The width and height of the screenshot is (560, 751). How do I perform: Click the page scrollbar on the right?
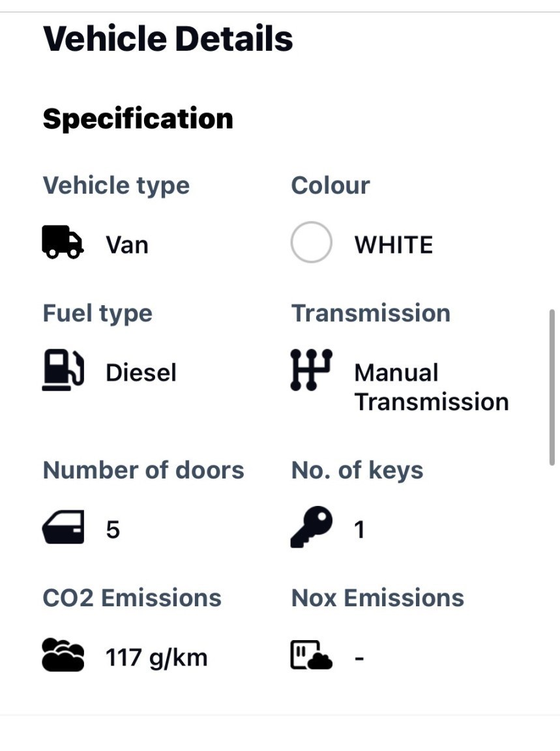[552, 387]
